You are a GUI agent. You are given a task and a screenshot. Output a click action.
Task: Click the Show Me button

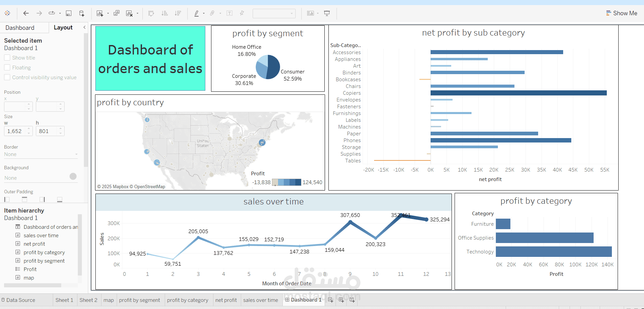pos(621,13)
